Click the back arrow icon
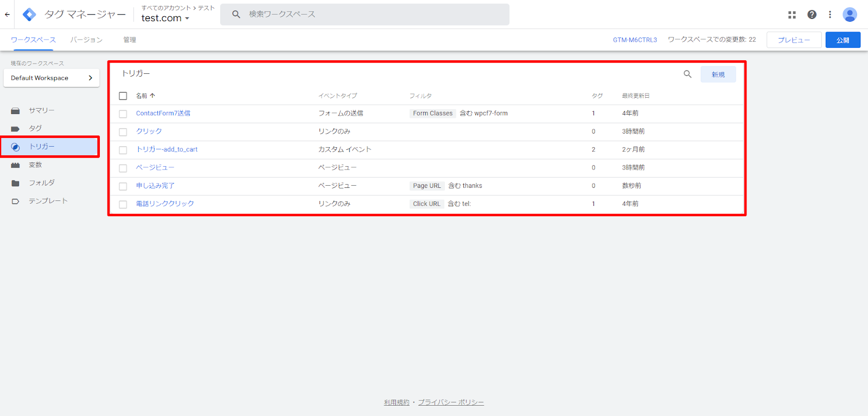 (x=7, y=15)
